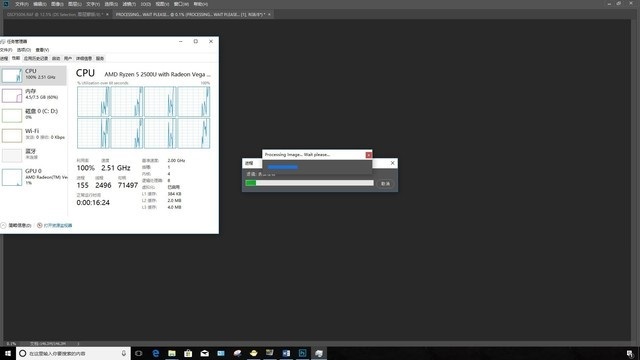Screen dimensions: 640x360
Task: Open Photoshop's 图层(L) menu
Action: 75,4
